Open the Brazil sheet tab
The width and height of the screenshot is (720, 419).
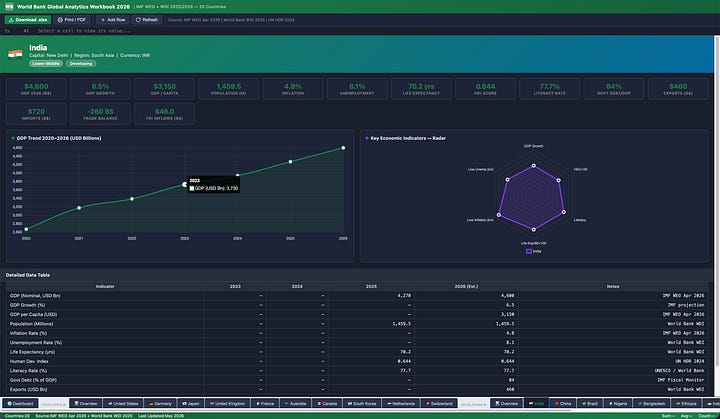(590, 403)
